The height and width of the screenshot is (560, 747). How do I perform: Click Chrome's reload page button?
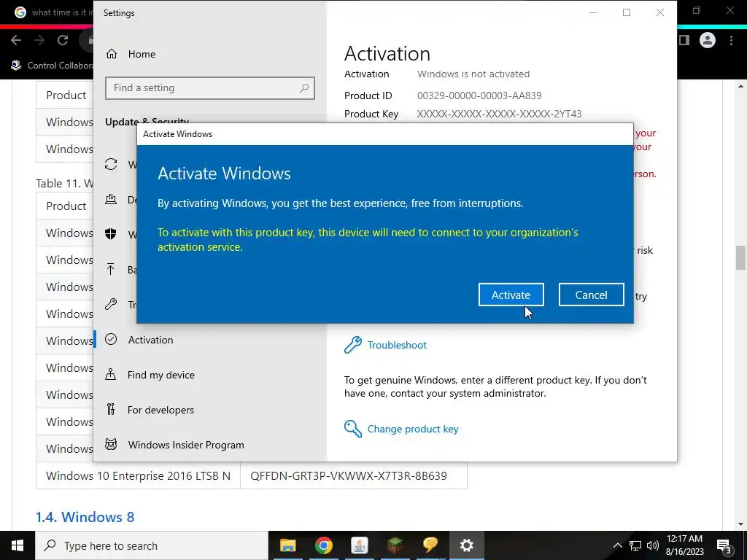(x=63, y=41)
